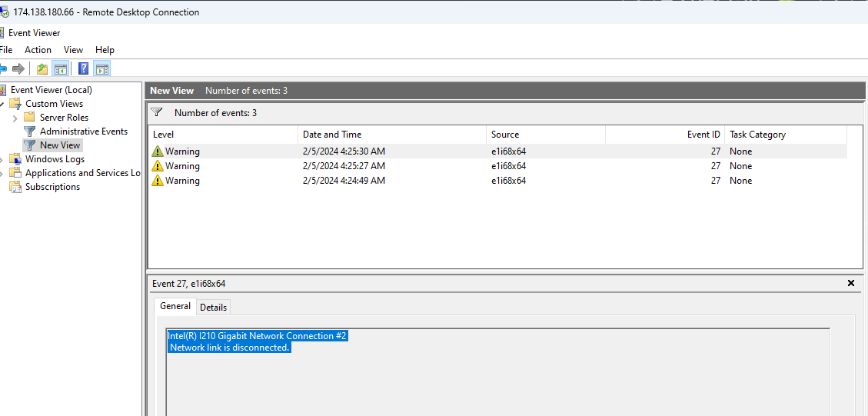Expand the Server Roles folder
The width and height of the screenshot is (868, 416).
coord(15,118)
